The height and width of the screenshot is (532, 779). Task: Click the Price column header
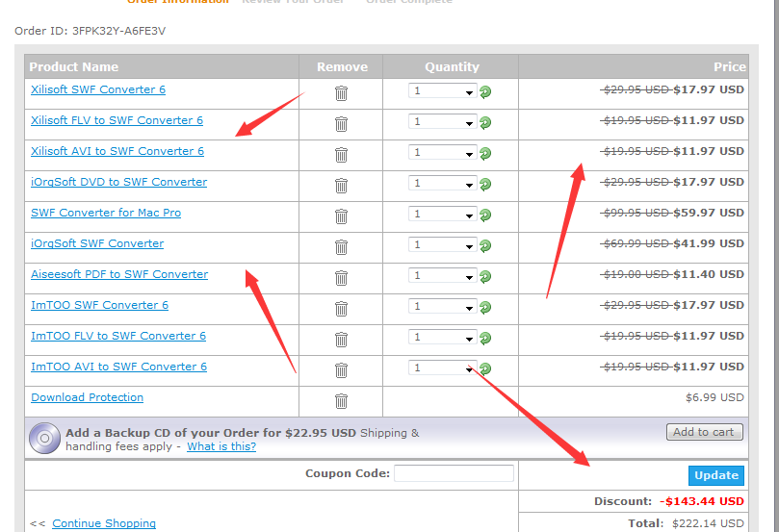(x=729, y=66)
